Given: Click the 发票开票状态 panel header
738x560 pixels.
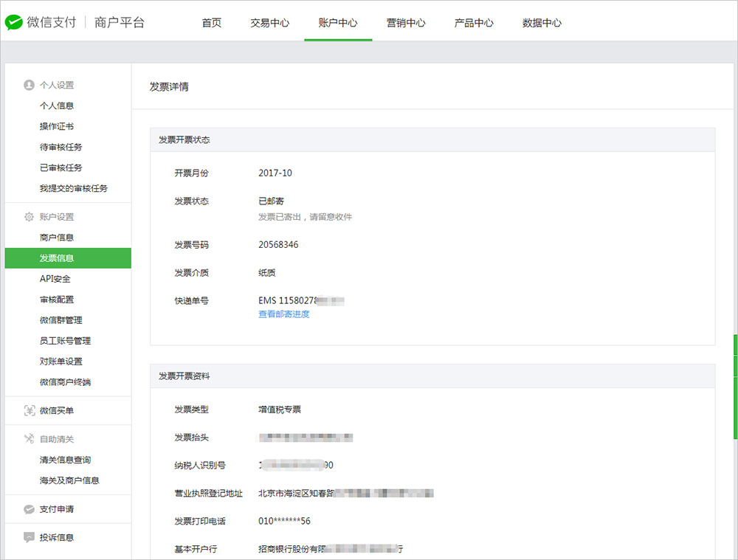Looking at the screenshot, I should 432,139.
